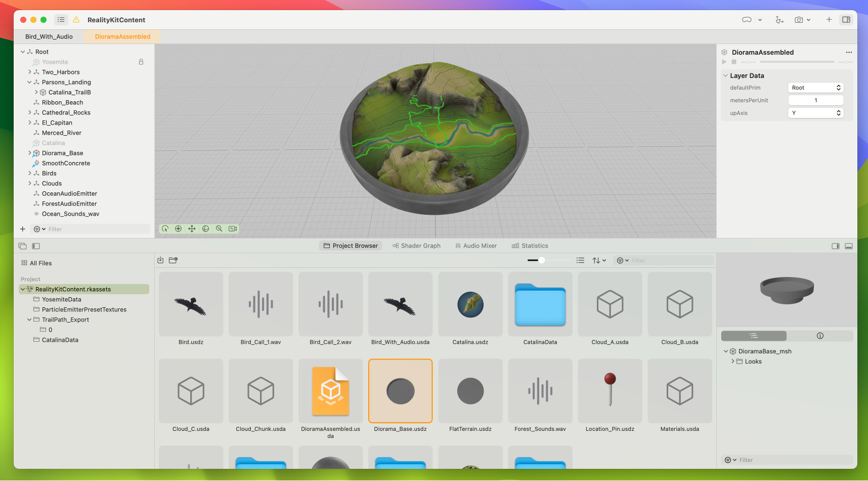Click the lock icon on Yosemite entity
The width and height of the screenshot is (868, 481).
point(141,61)
